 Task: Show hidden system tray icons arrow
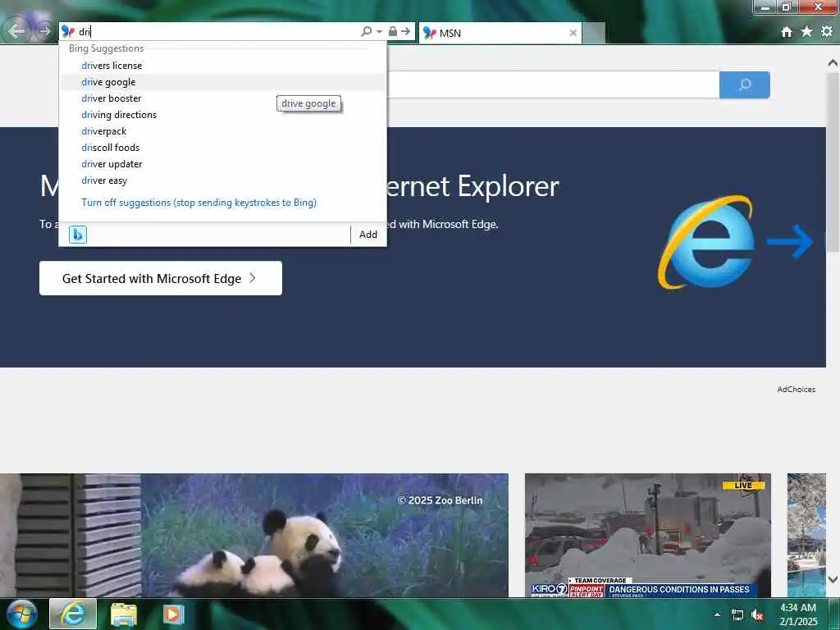tap(717, 614)
